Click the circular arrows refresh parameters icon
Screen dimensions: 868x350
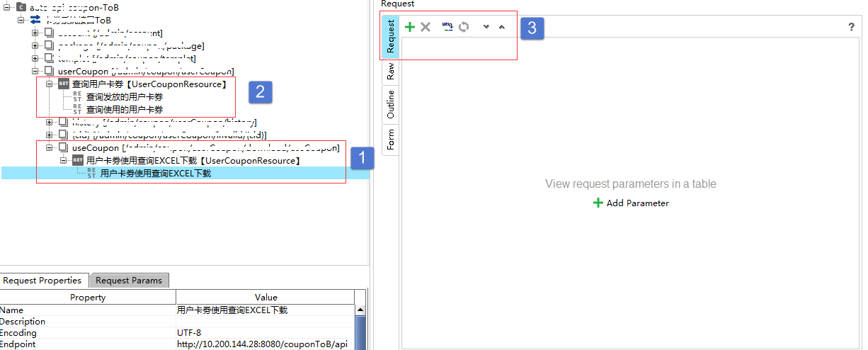coord(464,27)
